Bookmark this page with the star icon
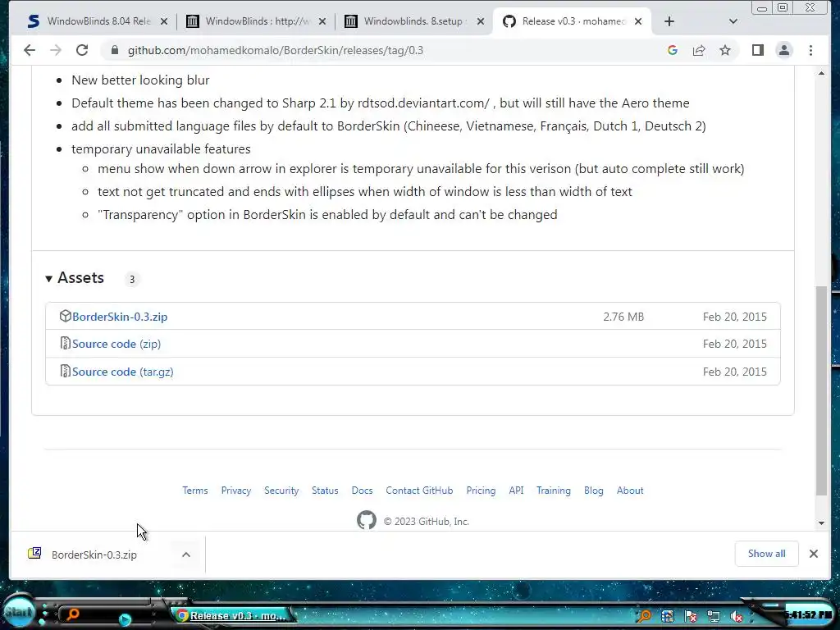840x630 pixels. (x=725, y=50)
